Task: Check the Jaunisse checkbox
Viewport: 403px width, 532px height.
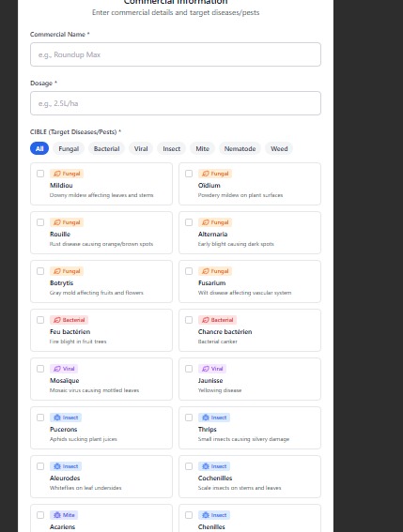Action: [x=189, y=369]
